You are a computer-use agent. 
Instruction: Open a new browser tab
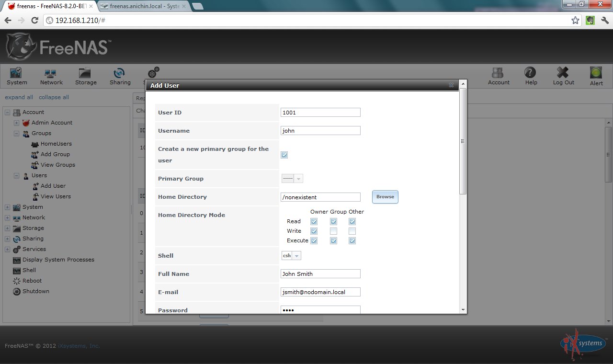[x=197, y=6]
